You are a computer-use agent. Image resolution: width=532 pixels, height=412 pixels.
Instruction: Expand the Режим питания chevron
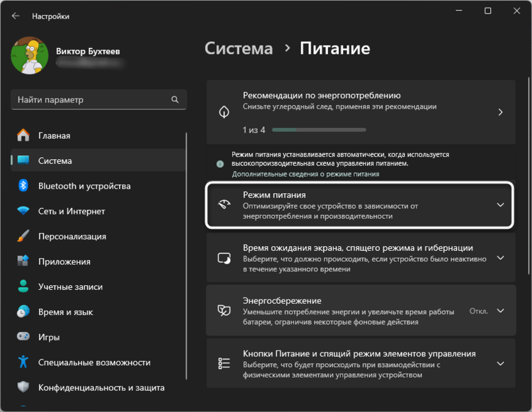tap(501, 205)
